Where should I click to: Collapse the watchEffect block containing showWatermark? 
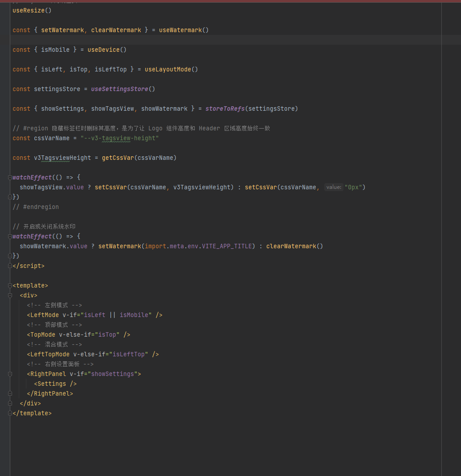[10, 237]
